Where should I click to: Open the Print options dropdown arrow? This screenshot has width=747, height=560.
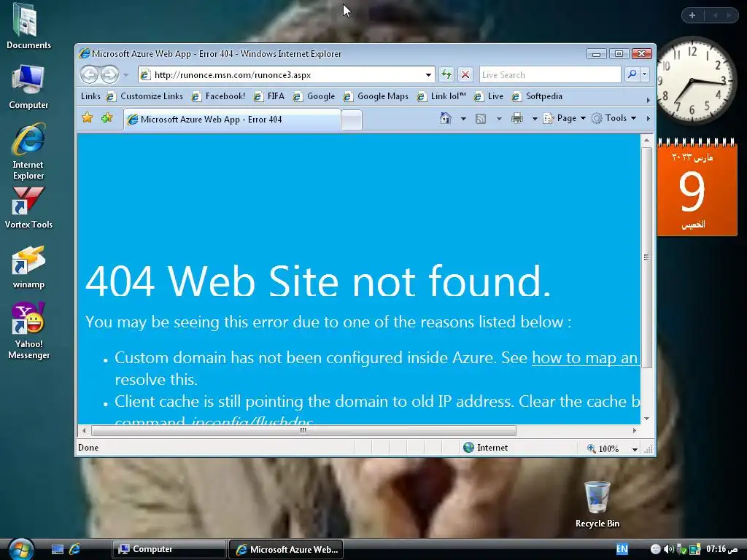pos(535,119)
